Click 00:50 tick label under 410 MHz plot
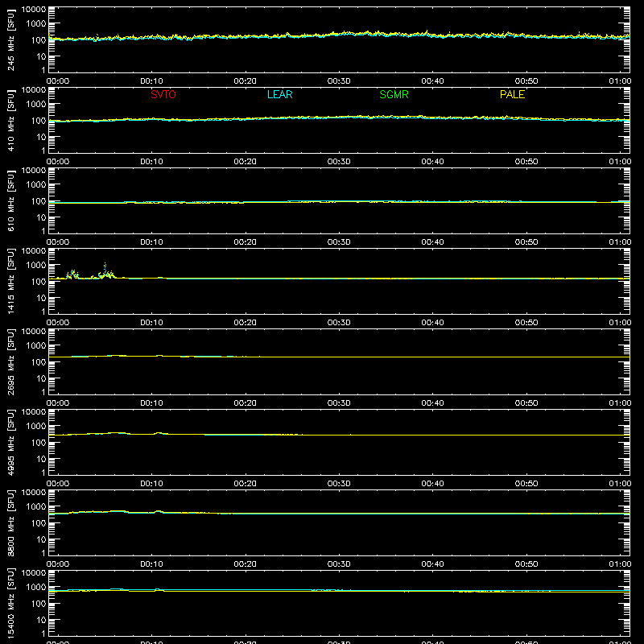The image size is (644, 644). (526, 162)
